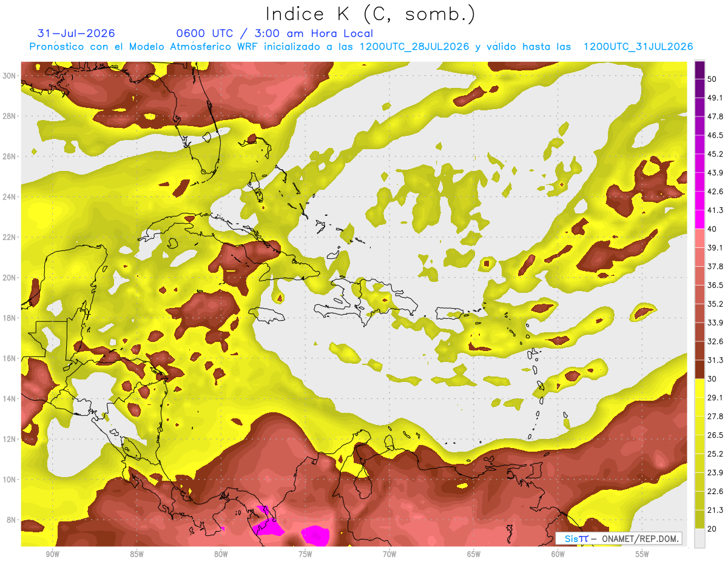Click legend value "39.1"
Viewport: 728px width, 562px height.
[x=715, y=247]
